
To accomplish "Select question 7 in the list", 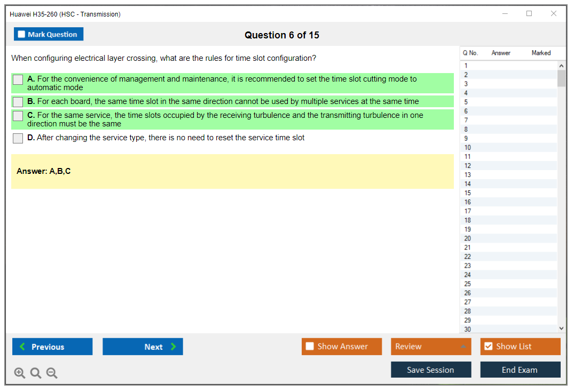I will pyautogui.click(x=466, y=121).
